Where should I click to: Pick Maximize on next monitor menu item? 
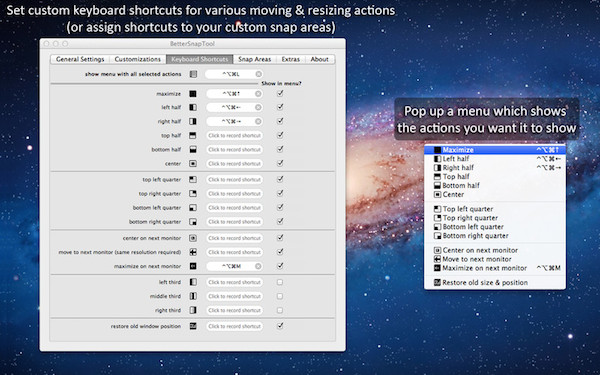click(x=495, y=268)
